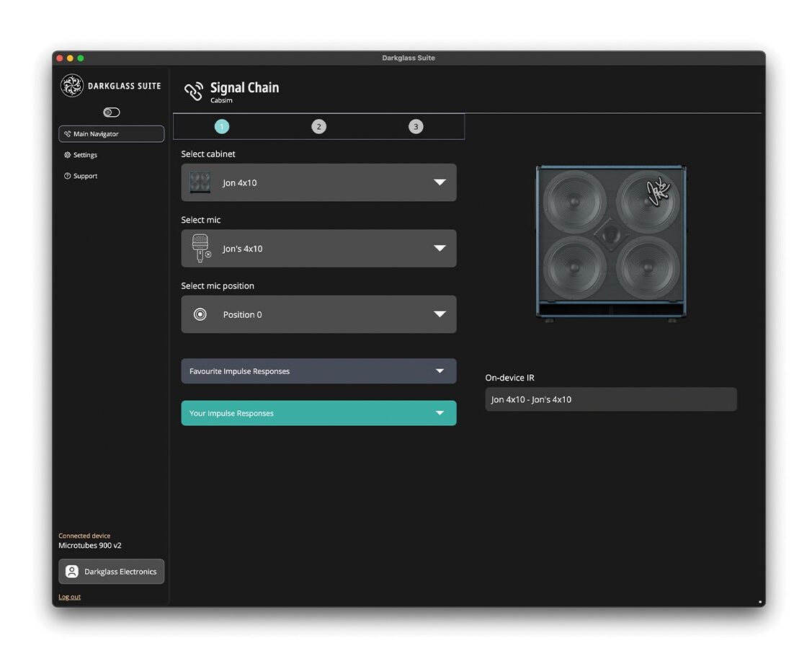This screenshot has height=656, width=812.
Task: Open Main Navigator in sidebar
Action: pyautogui.click(x=112, y=133)
